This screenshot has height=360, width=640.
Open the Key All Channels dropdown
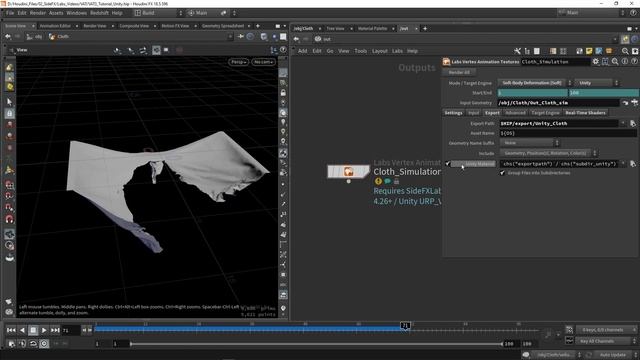pos(605,341)
